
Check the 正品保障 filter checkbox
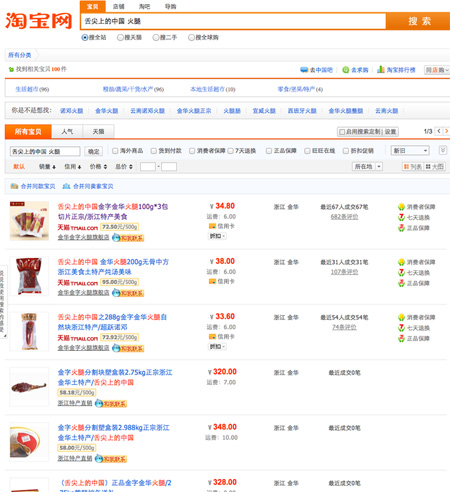coord(269,151)
